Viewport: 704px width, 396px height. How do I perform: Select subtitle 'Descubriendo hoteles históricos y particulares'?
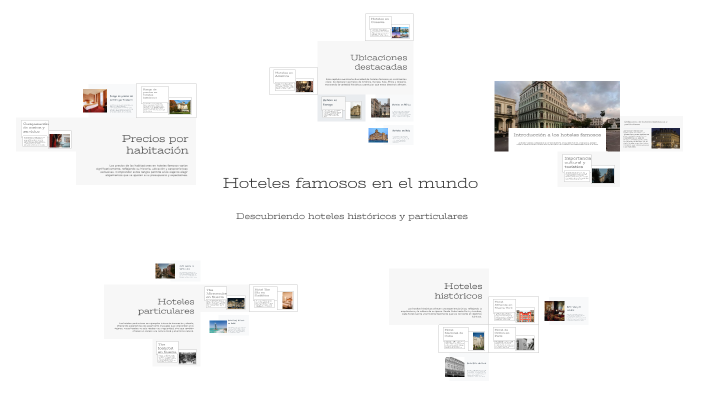coord(352,216)
